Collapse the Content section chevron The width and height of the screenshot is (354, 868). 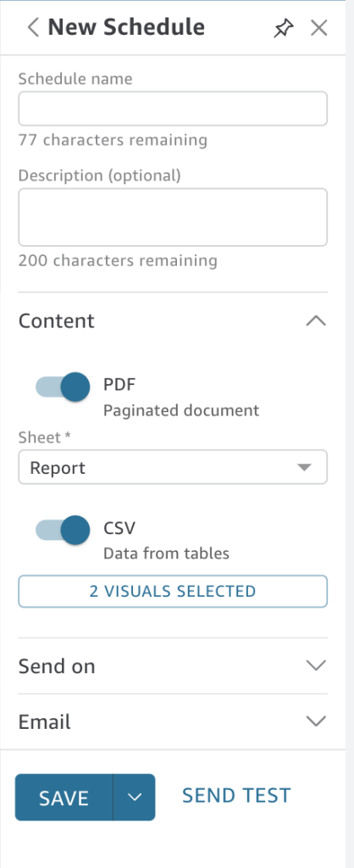(316, 321)
